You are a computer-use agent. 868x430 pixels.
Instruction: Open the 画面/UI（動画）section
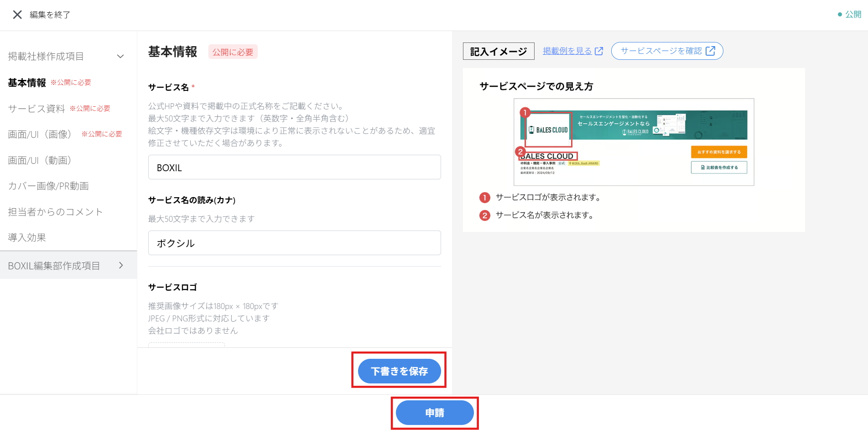coord(40,160)
